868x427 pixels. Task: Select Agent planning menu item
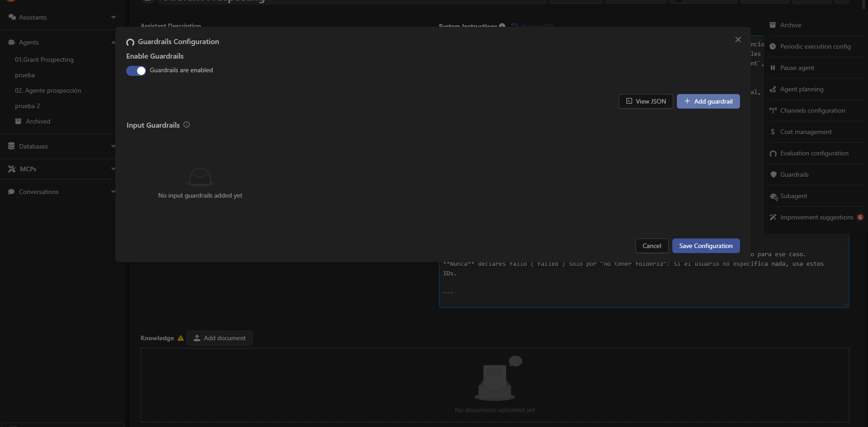(x=816, y=89)
